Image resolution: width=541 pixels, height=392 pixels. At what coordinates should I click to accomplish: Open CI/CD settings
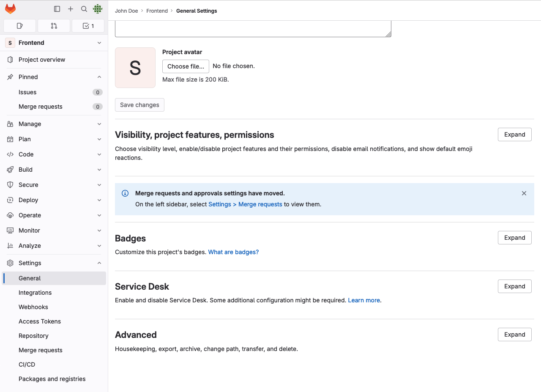[54, 365]
